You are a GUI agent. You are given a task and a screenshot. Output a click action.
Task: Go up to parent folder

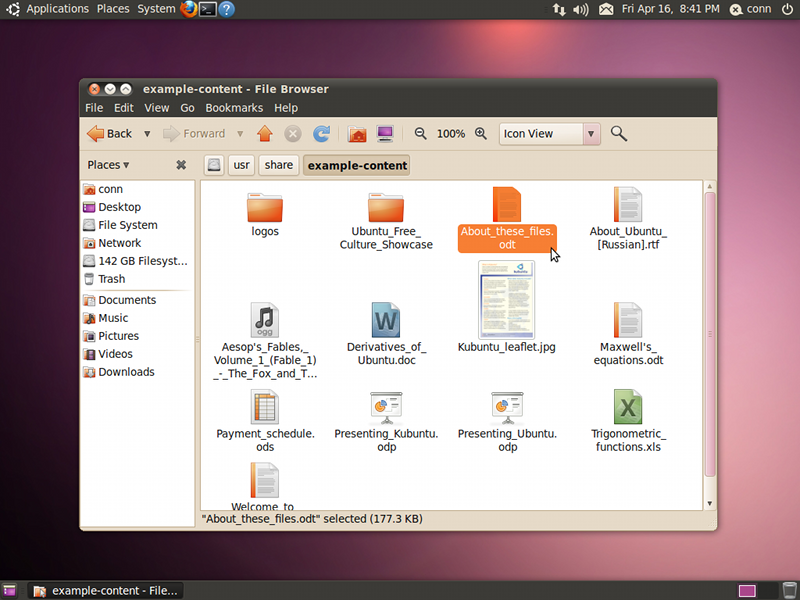265,134
